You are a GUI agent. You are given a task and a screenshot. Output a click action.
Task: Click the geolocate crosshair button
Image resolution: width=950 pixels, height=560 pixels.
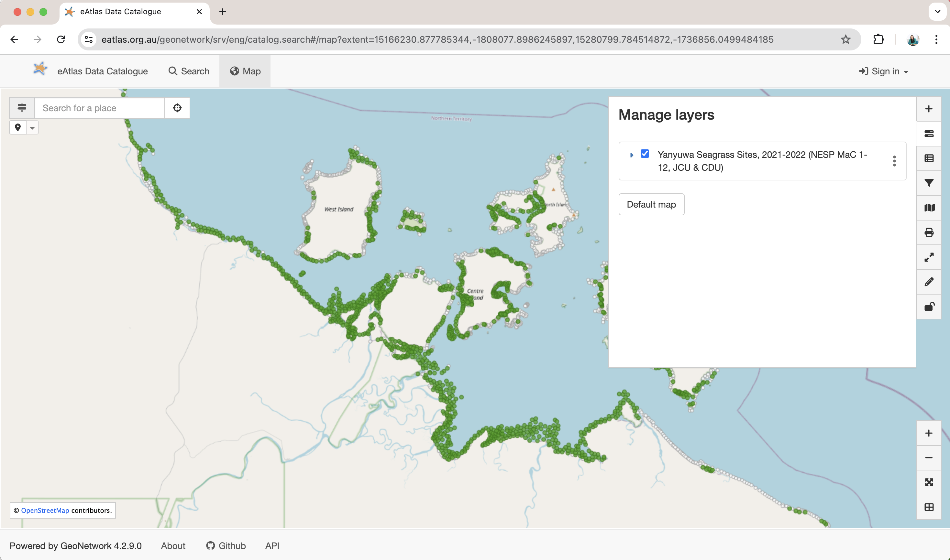177,108
